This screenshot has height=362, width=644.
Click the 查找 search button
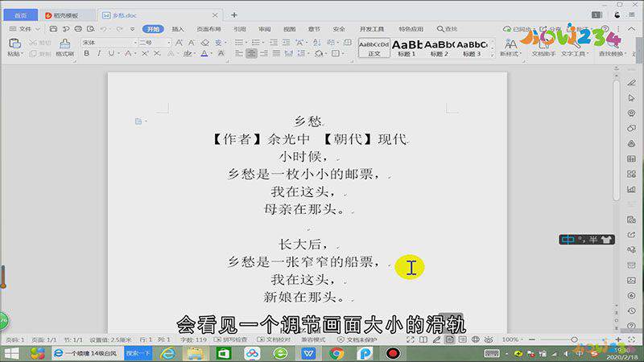pos(448,29)
